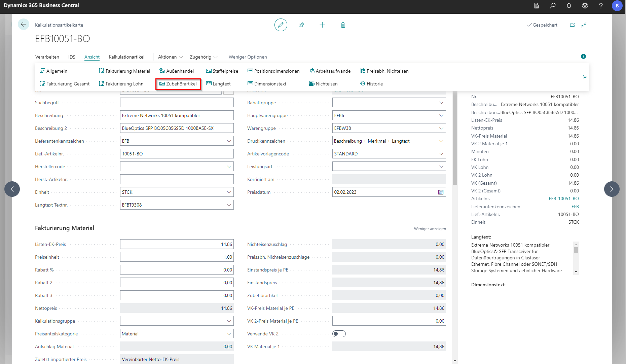Open Preisdatum calendar picker
Viewport: 626px width, 364px height.
tap(441, 192)
